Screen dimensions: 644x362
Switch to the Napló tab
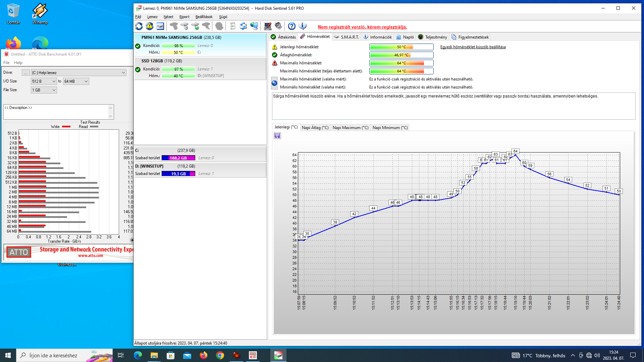[x=405, y=37]
